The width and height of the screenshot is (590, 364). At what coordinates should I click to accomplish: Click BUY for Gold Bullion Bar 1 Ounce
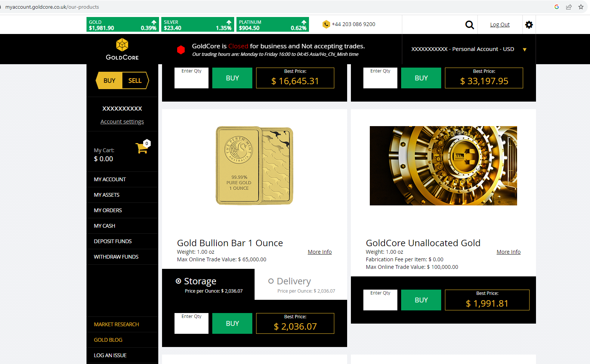pos(232,324)
